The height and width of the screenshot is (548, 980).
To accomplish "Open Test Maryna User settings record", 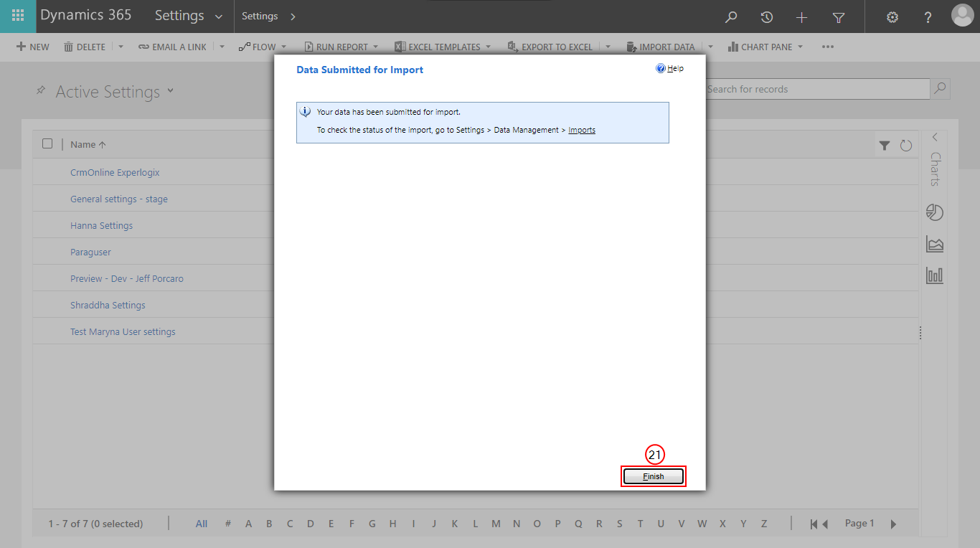I will click(x=123, y=331).
